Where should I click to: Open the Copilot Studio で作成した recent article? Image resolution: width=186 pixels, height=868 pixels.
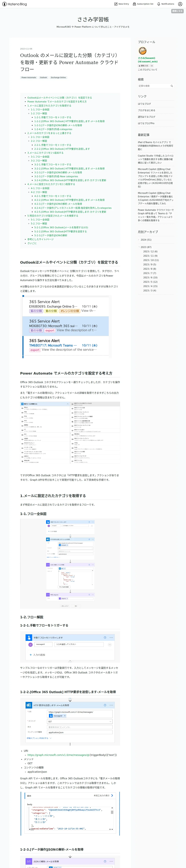click(155, 159)
